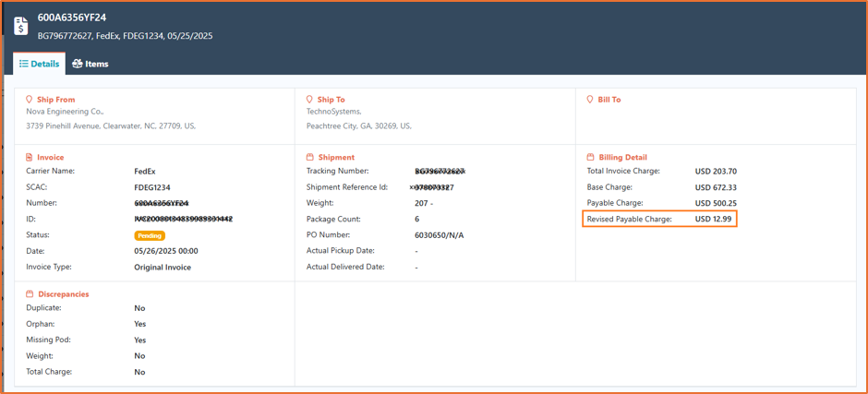
Task: Click the Discrepancies heading
Action: coord(63,294)
